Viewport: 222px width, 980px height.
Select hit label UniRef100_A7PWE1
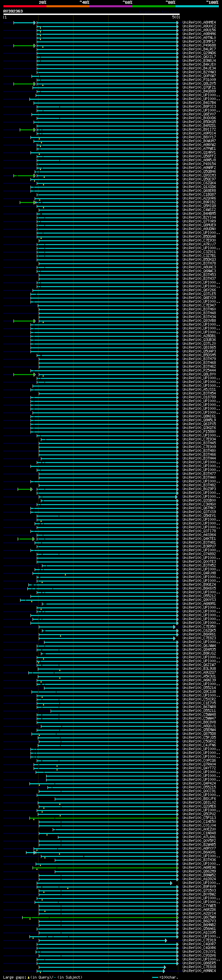click(x=199, y=149)
